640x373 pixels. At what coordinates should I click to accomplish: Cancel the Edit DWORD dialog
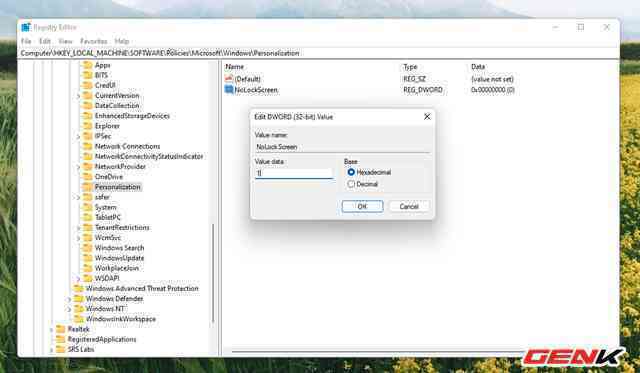[409, 206]
